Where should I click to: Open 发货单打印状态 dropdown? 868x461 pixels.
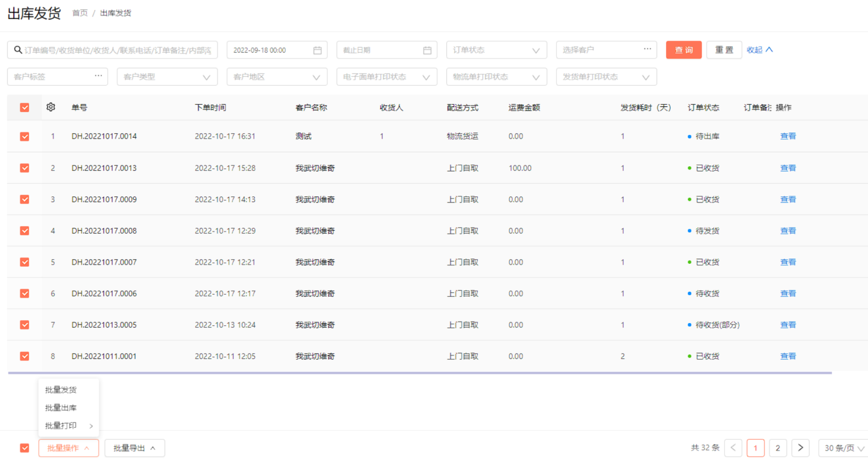click(x=606, y=77)
